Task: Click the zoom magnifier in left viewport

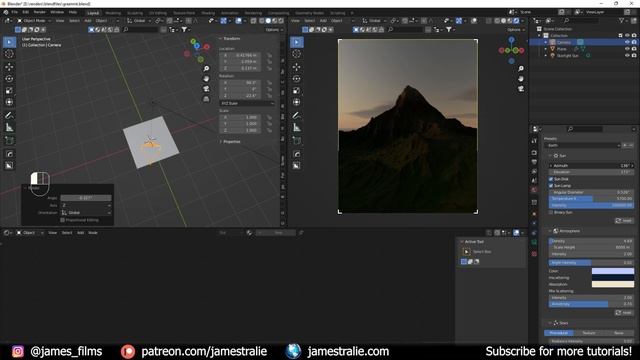Action: (206, 69)
